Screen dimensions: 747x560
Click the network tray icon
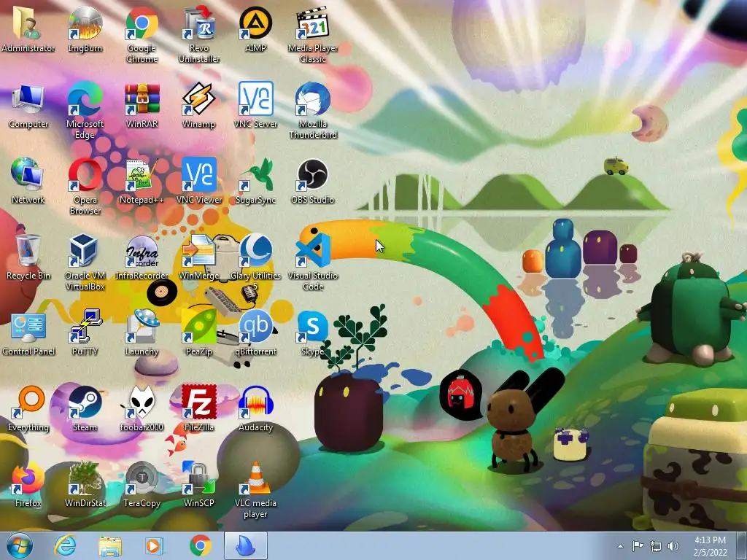[656, 546]
